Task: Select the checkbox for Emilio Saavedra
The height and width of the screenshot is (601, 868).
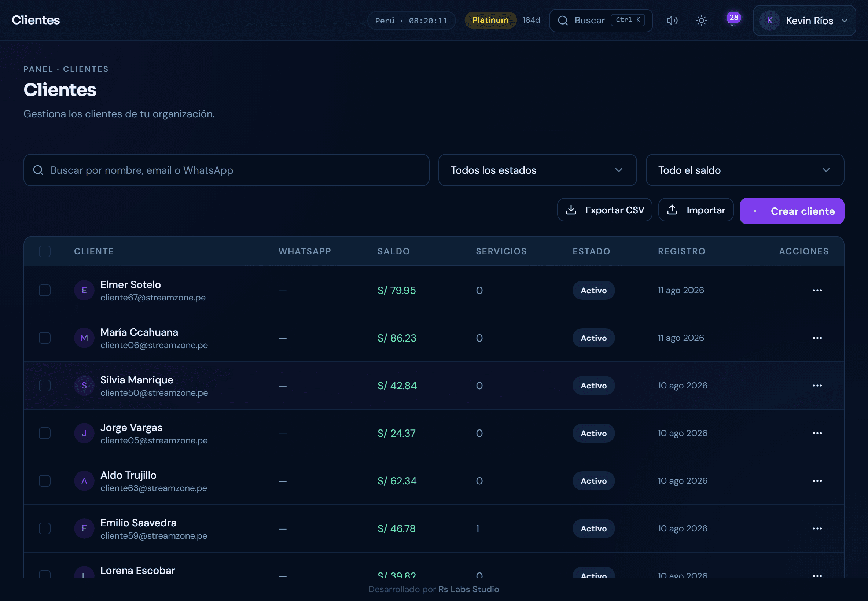Action: 45,528
